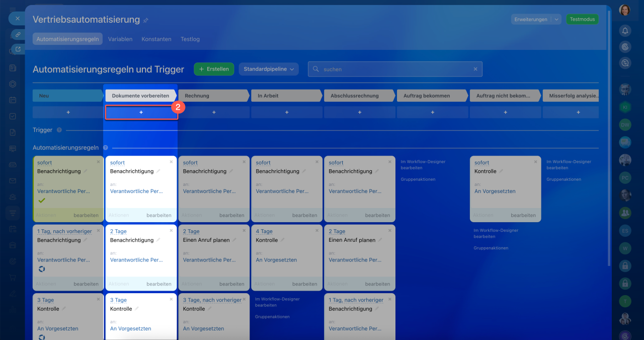Open the calendar from the left sidebar
The height and width of the screenshot is (340, 644).
[13, 100]
